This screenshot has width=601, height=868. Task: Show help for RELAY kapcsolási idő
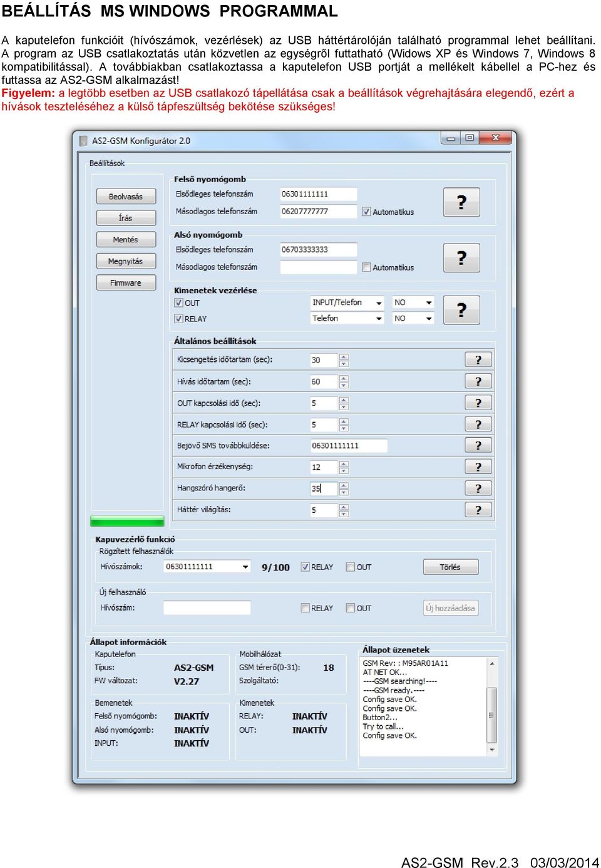478,424
